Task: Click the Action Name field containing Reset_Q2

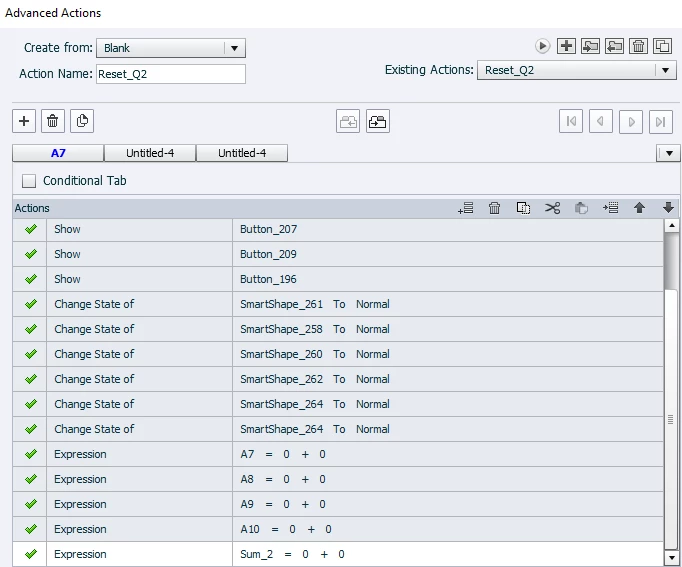Action: tap(171, 74)
